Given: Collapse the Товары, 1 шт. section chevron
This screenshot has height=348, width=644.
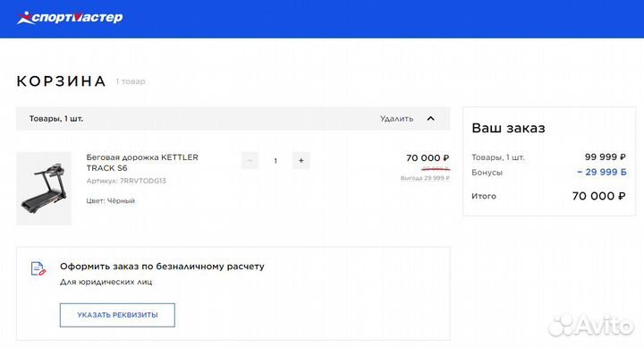Looking at the screenshot, I should coord(430,119).
